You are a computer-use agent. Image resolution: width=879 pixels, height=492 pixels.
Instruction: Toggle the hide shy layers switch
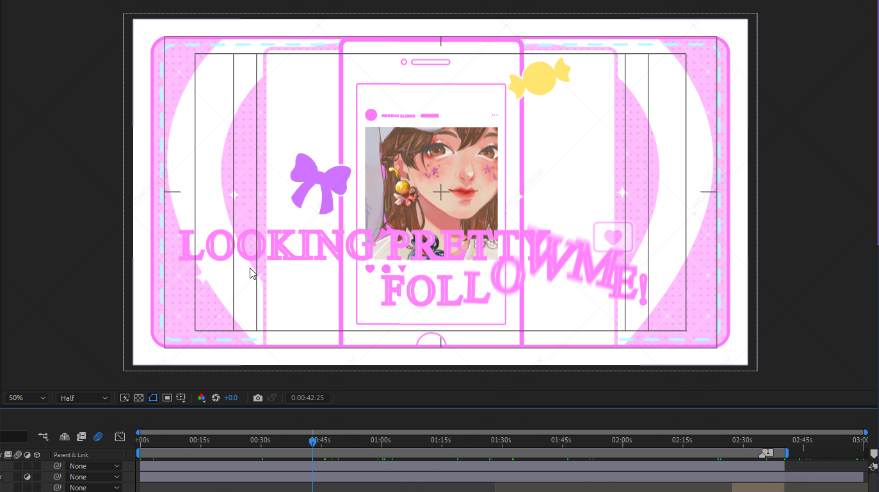[x=64, y=437]
